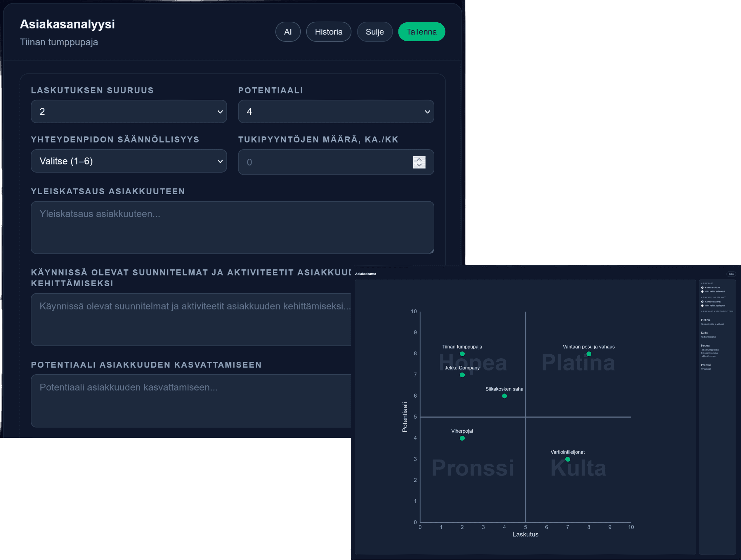Click Vartiointileijonat in sidebar under Kulta
This screenshot has width=741, height=560.
point(709,337)
